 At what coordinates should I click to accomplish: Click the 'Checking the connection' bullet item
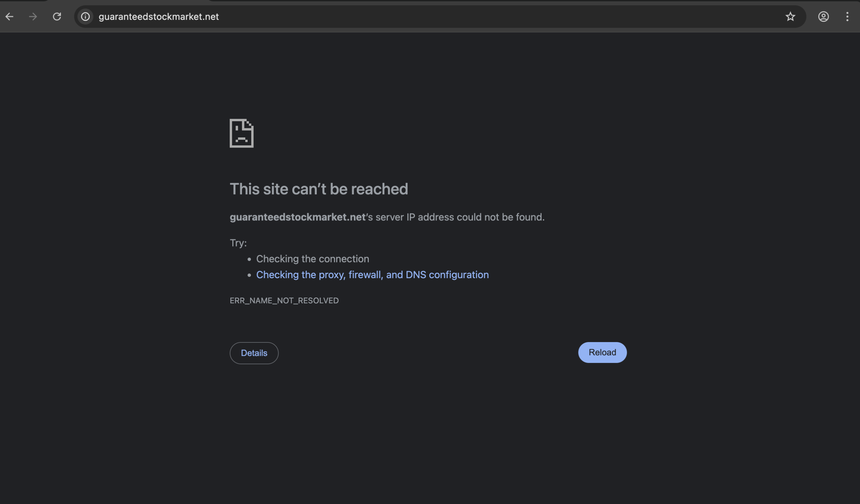313,259
